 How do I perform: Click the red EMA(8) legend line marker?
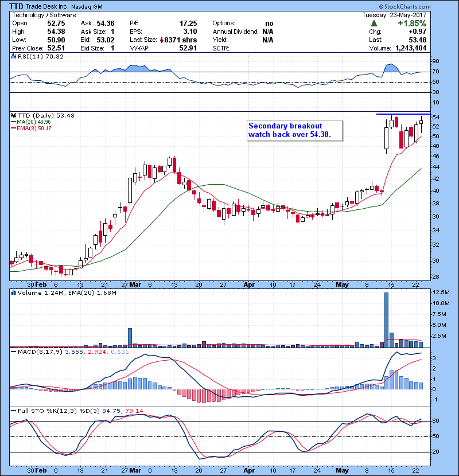point(14,128)
